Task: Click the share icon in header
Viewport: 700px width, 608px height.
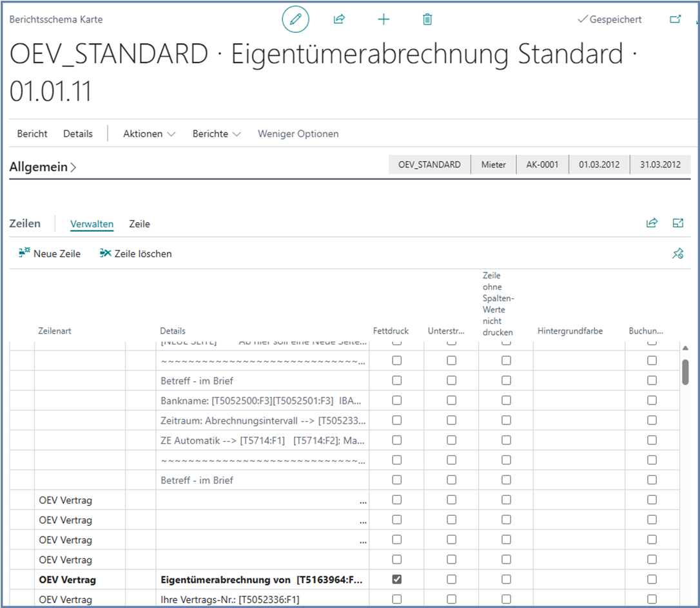Action: (339, 19)
